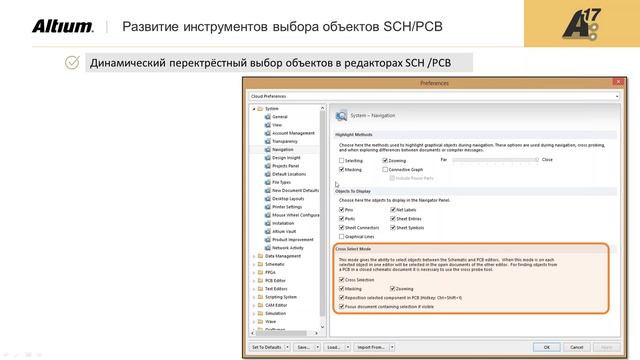The image size is (640, 360).
Task: Uncheck the Net Labels checkbox
Action: tap(393, 210)
